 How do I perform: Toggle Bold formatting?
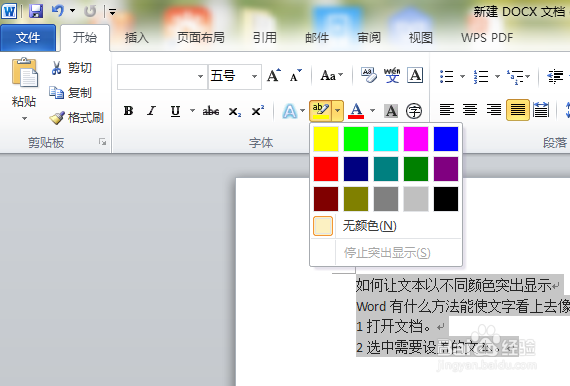pyautogui.click(x=128, y=110)
